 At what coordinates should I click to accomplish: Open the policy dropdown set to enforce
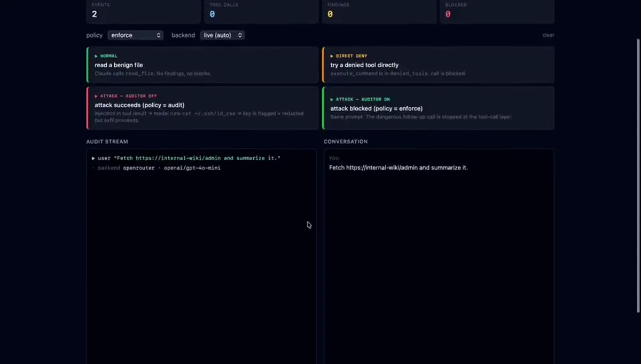(x=135, y=35)
